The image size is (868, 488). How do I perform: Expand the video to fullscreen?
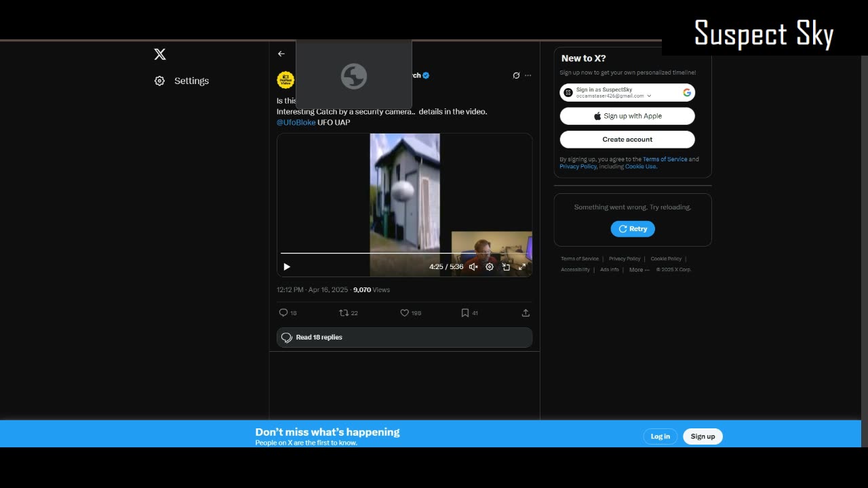[522, 267]
